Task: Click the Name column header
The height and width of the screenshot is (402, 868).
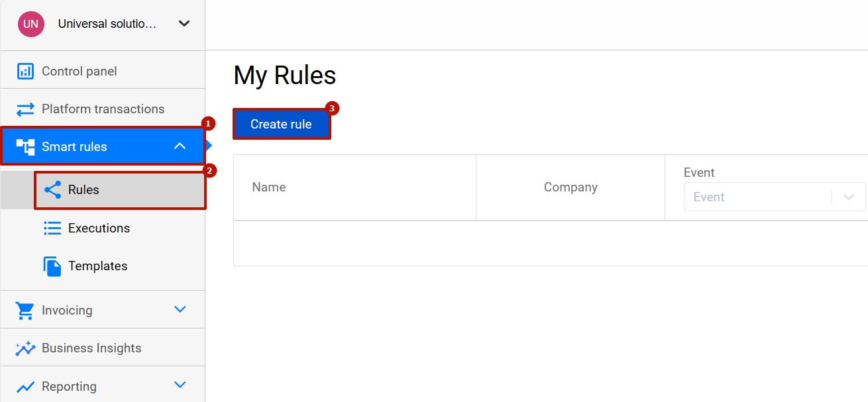Action: click(269, 187)
